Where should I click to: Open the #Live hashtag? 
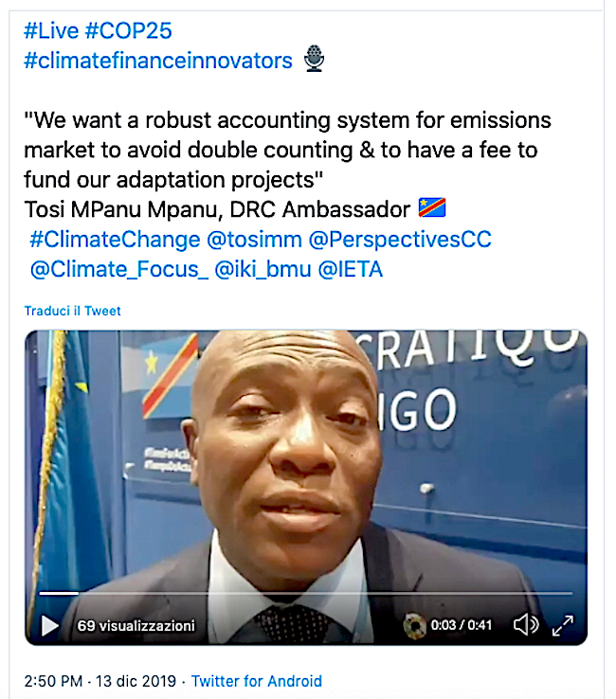click(50, 30)
